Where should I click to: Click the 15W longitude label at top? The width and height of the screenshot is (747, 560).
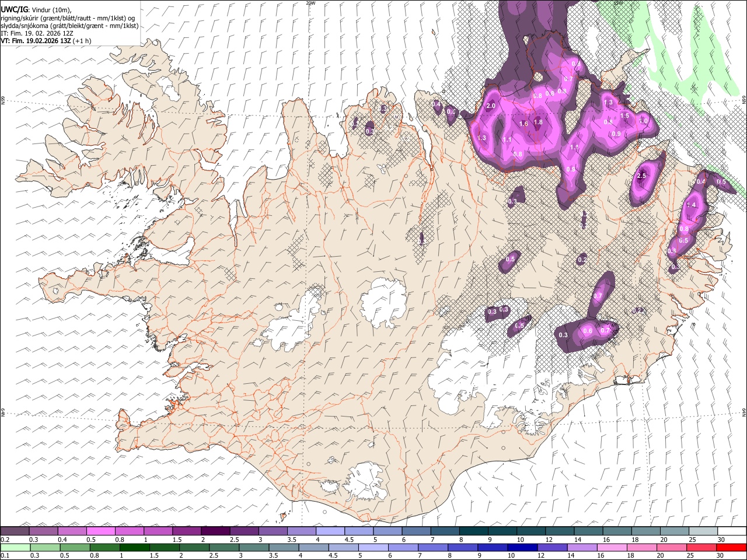click(x=617, y=3)
